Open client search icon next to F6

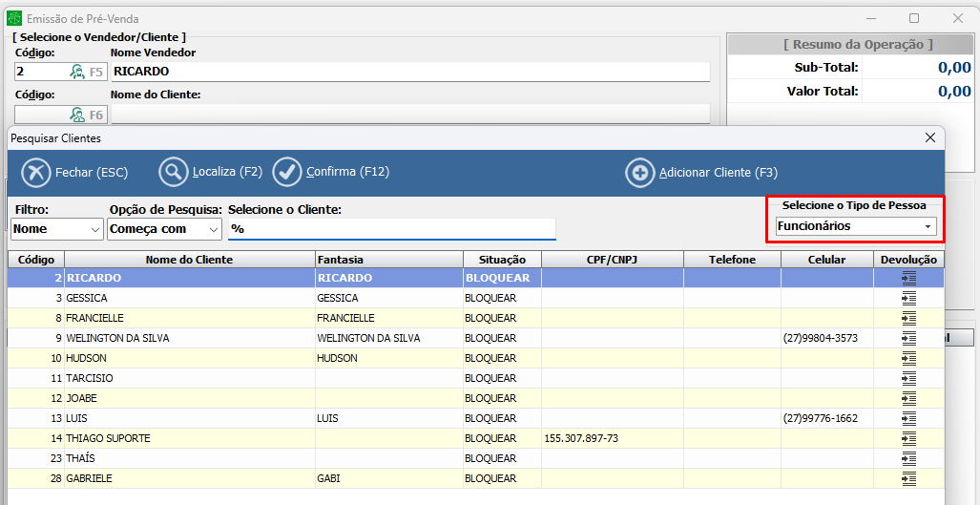coord(77,115)
